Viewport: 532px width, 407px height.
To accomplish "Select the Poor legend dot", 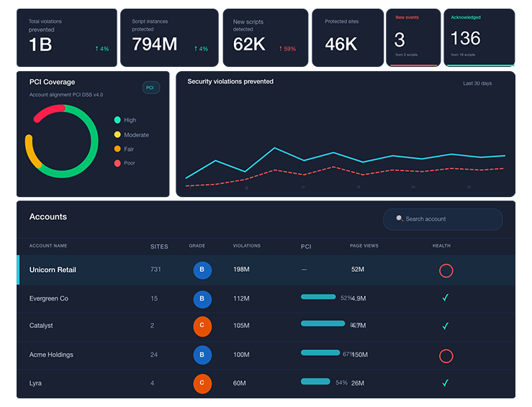I will (x=117, y=163).
